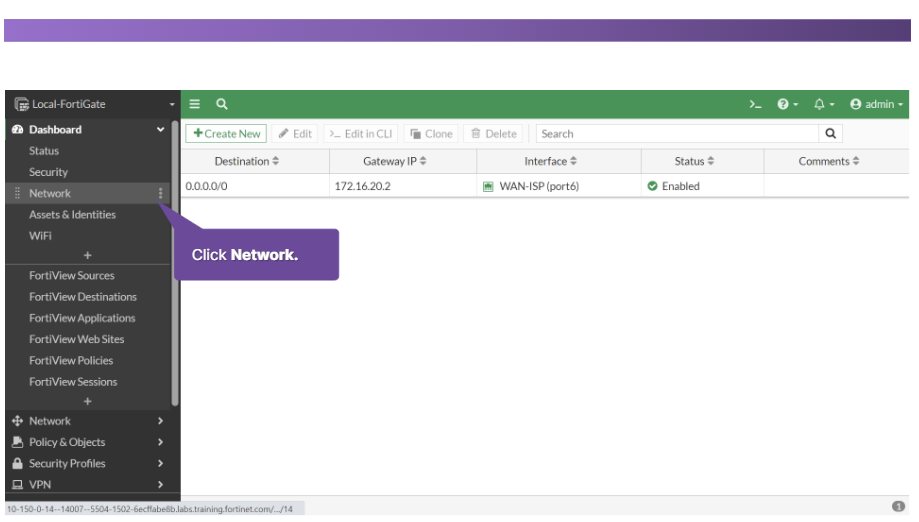919x522 pixels.
Task: Click gateway 172.16.20.2 cell
Action: [403, 186]
